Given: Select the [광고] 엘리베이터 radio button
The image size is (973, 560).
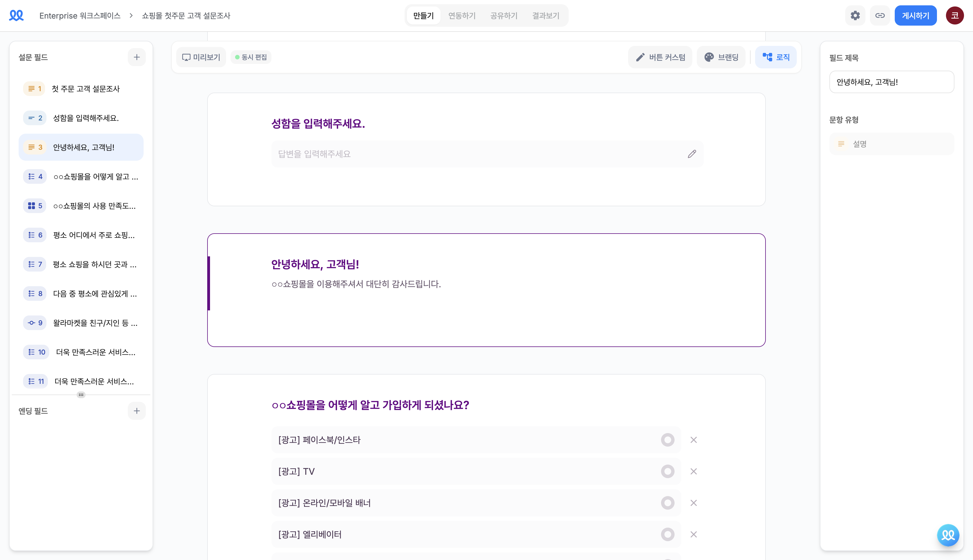Looking at the screenshot, I should click(x=668, y=534).
